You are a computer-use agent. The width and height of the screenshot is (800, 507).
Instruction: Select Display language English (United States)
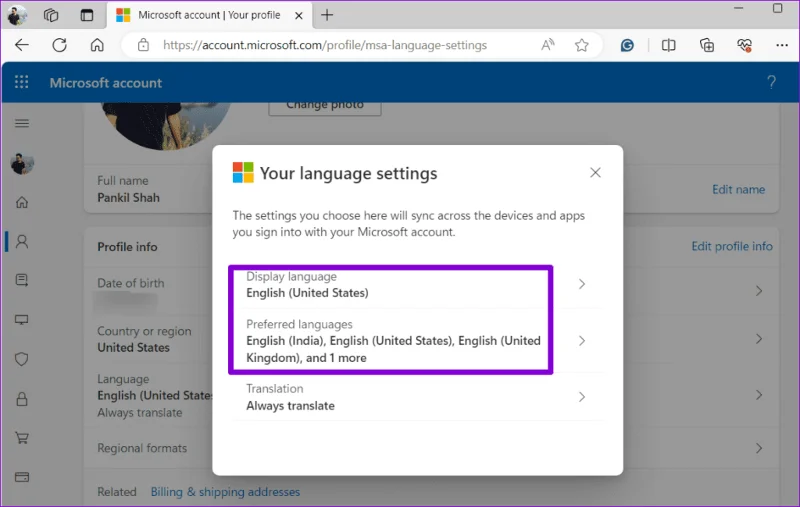click(x=307, y=293)
